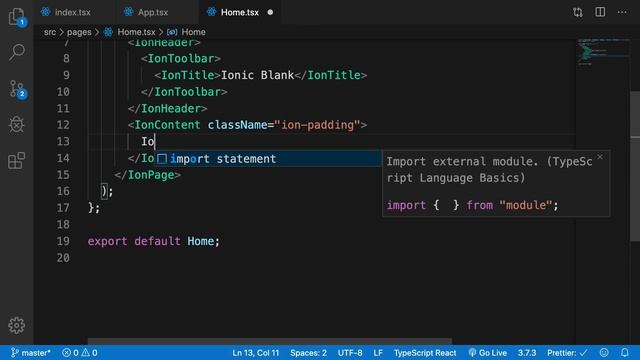Click the warnings count in status bar

[89, 353]
